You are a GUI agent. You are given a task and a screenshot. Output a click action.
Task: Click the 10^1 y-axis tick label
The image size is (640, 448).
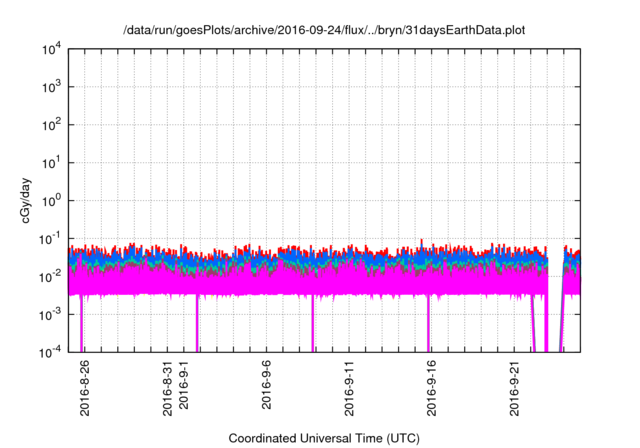coord(51,163)
